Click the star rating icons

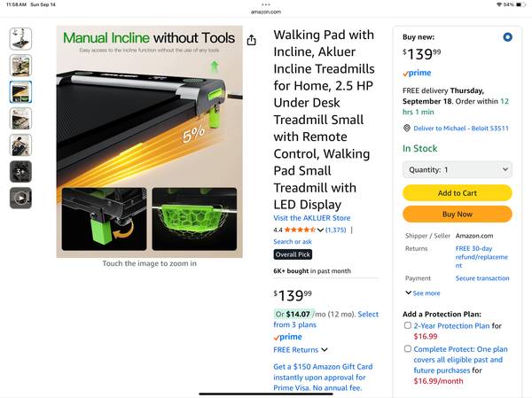pyautogui.click(x=300, y=230)
